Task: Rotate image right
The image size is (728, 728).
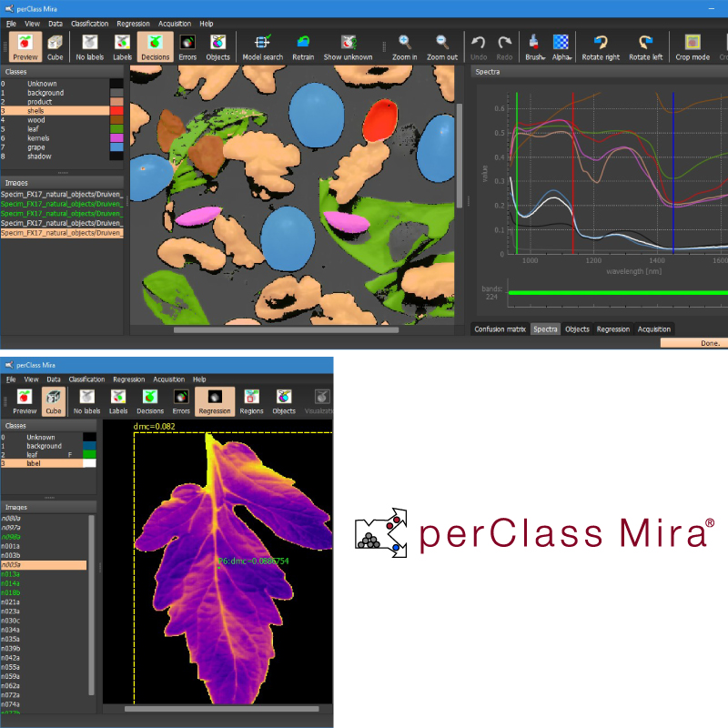Action: (601, 47)
